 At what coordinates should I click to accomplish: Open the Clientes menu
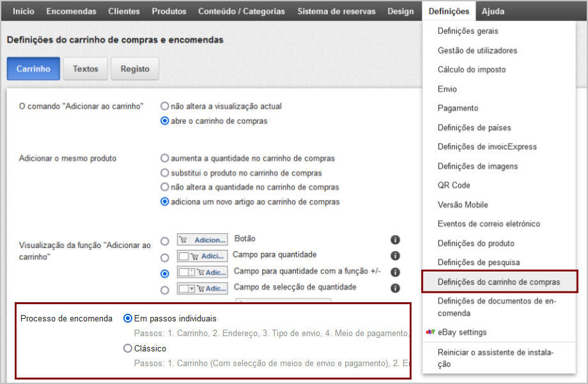click(x=124, y=12)
